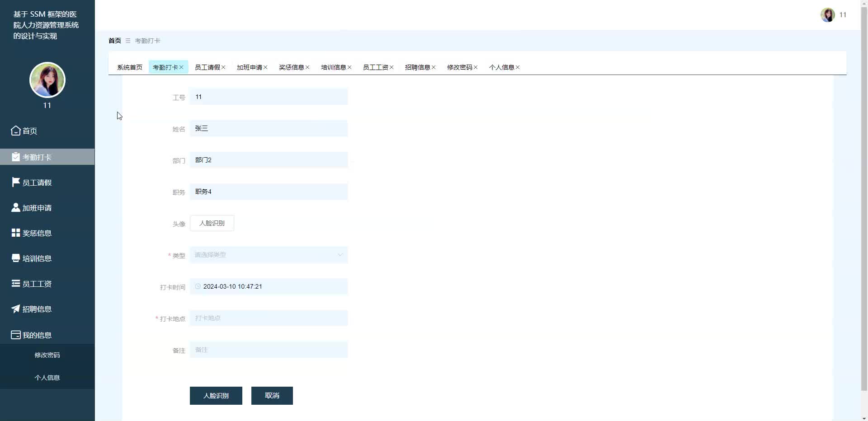Click the 人脸识别 button next to 头像
Screen dimensions: 868x421
point(212,223)
